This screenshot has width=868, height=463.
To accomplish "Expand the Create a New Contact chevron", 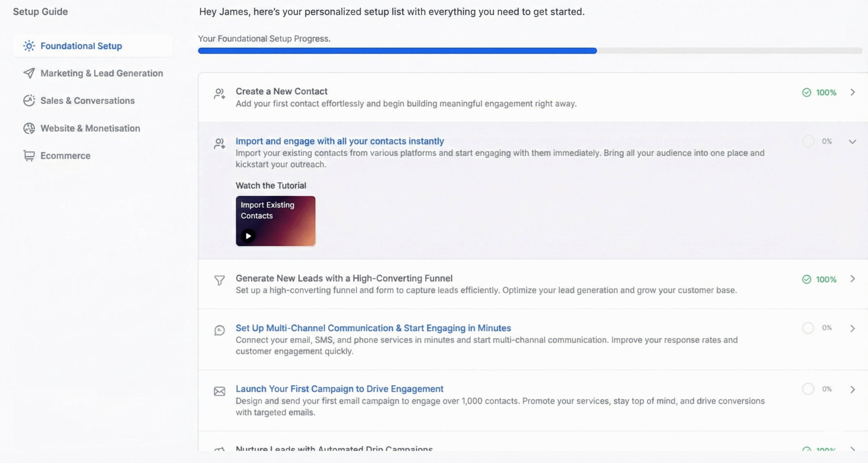I will click(x=852, y=92).
